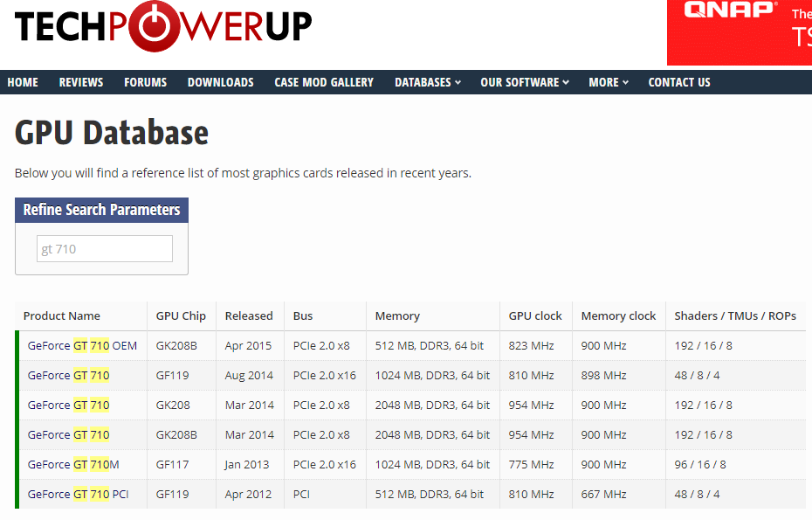This screenshot has width=812, height=520.
Task: Open the REVIEWS menu item
Action: tap(81, 82)
